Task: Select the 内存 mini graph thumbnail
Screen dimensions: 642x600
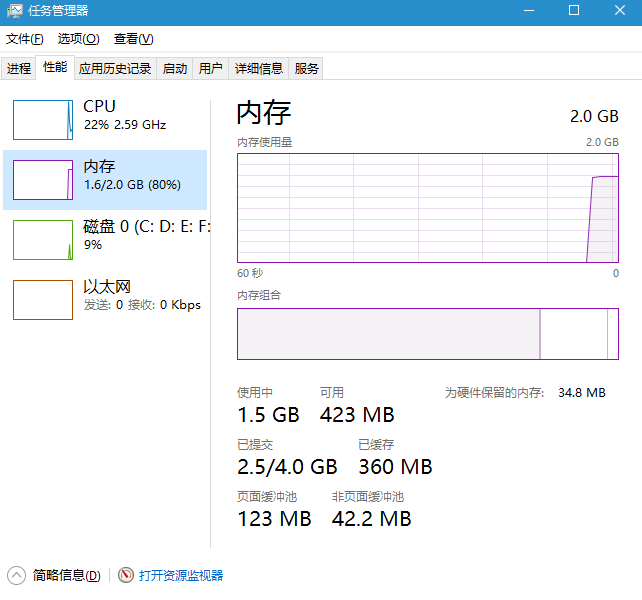Action: point(43,179)
